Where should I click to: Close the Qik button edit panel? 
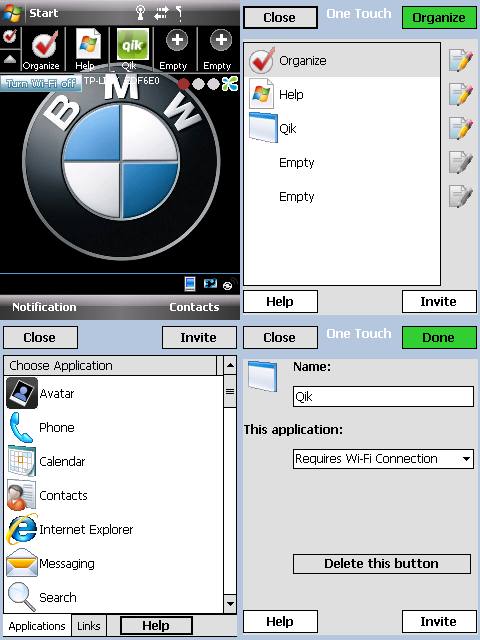pos(280,338)
